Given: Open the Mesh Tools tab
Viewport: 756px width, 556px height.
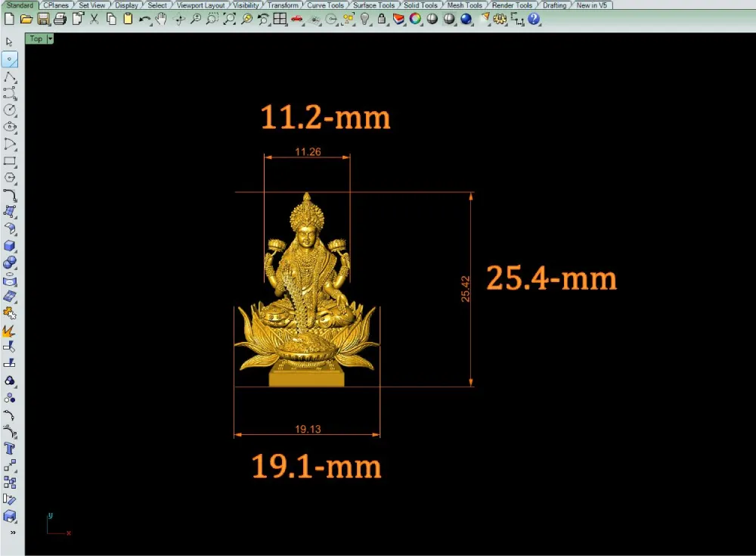Looking at the screenshot, I should pyautogui.click(x=464, y=5).
